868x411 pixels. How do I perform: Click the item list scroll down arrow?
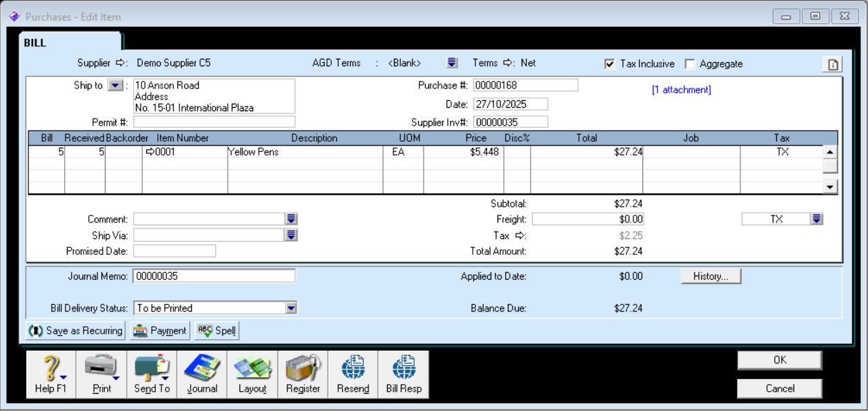(830, 187)
